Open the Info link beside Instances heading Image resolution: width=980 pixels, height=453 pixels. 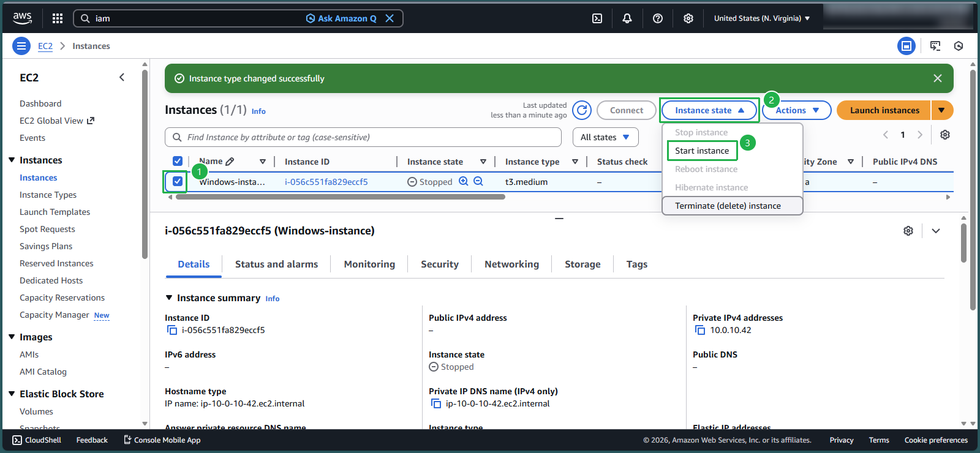(258, 111)
